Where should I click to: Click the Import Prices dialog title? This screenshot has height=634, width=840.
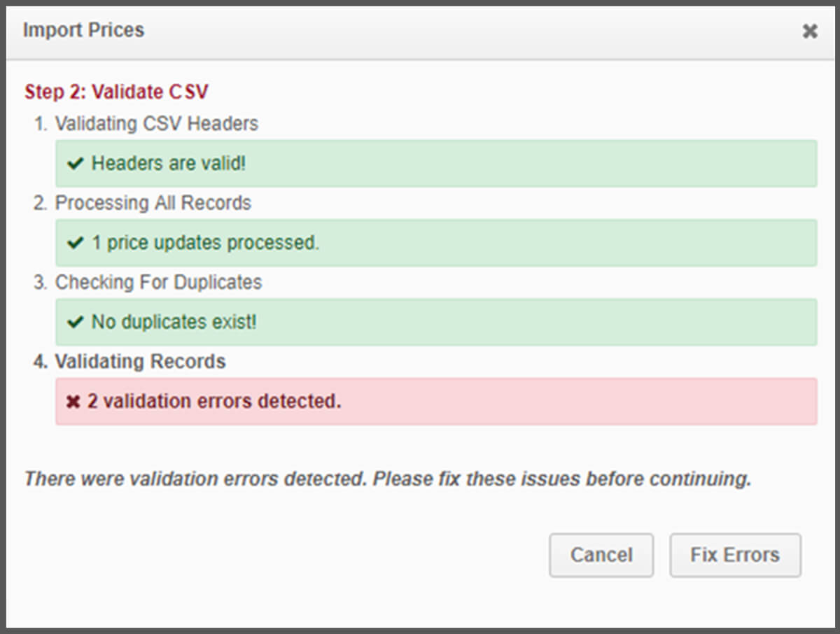coord(84,30)
